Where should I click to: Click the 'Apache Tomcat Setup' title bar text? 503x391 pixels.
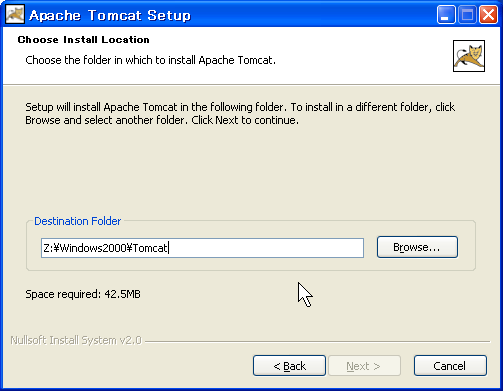110,15
